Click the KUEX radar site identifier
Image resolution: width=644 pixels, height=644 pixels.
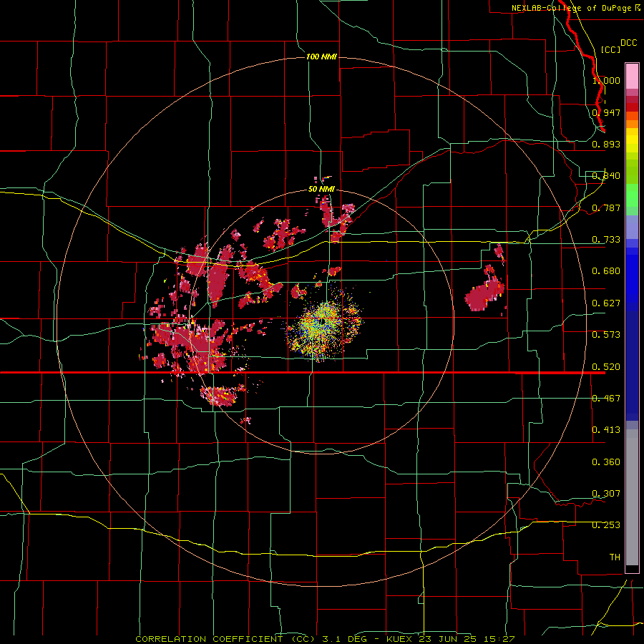pyautogui.click(x=400, y=639)
